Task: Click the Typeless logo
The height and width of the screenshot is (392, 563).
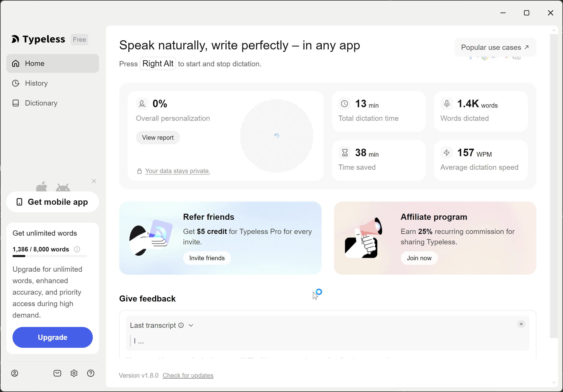Action: [x=38, y=39]
